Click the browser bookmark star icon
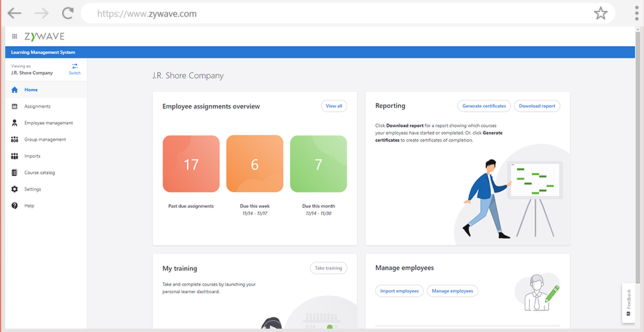This screenshot has width=644, height=332. (x=601, y=13)
